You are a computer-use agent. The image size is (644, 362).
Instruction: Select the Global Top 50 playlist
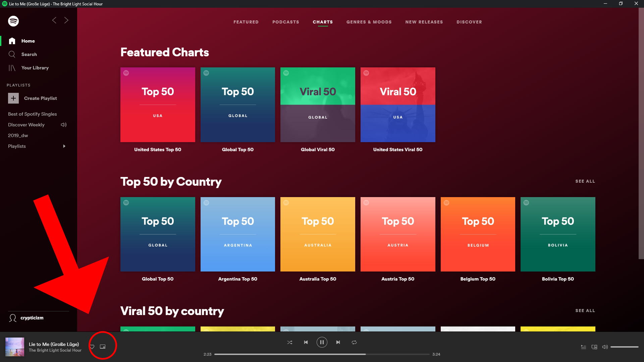(157, 234)
